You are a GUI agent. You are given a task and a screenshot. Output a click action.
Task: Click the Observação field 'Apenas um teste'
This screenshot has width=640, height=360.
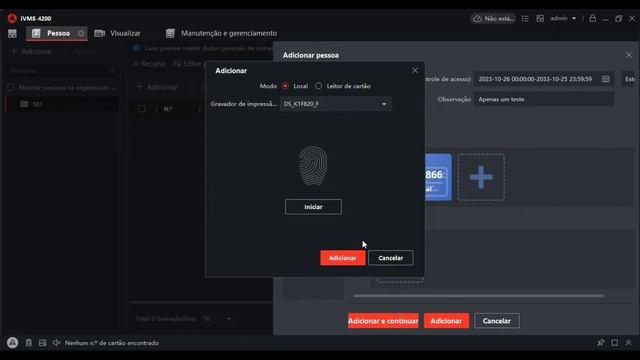544,99
